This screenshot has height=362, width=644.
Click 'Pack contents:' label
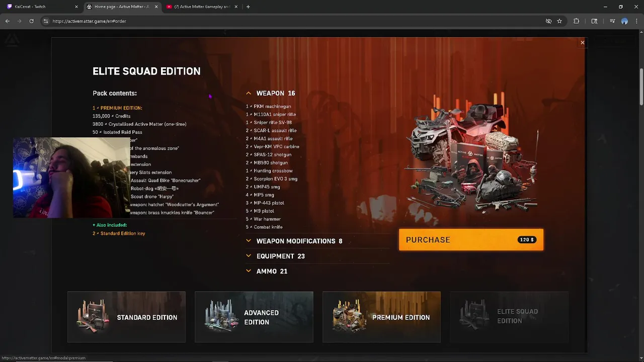click(x=115, y=94)
